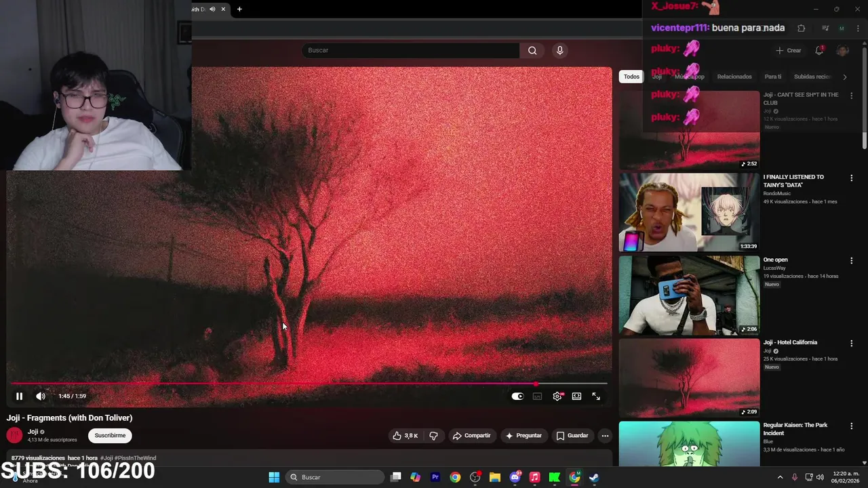Select the Subidas recientes filter chip
The height and width of the screenshot is (488, 868).
coord(812,77)
